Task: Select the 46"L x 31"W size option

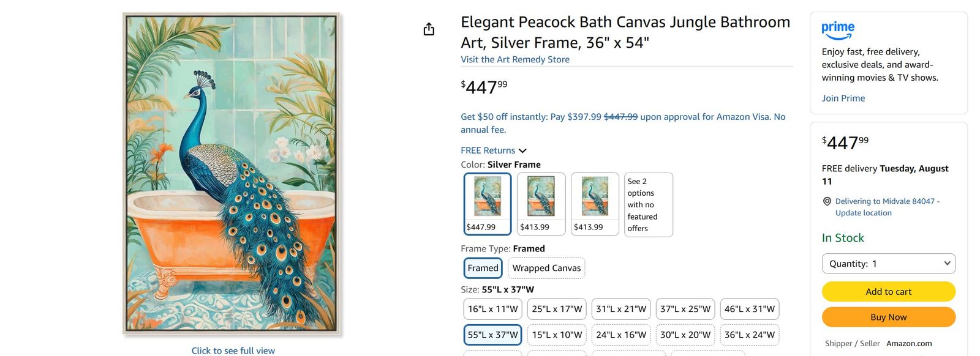Action: [x=750, y=309]
